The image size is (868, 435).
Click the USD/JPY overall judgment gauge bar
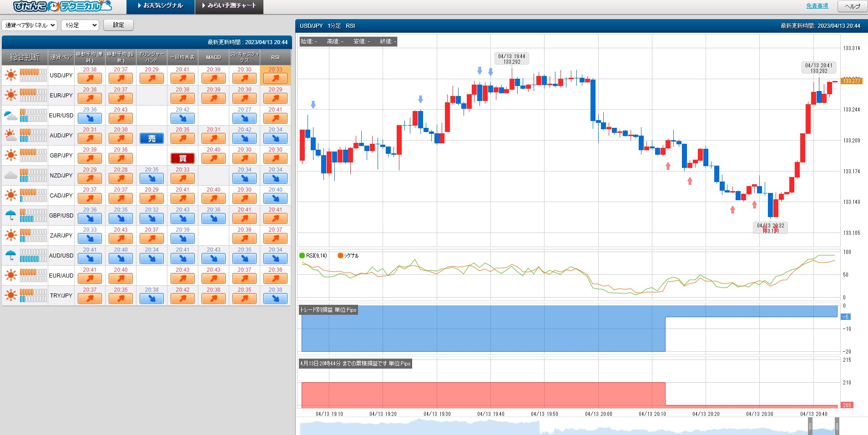[x=33, y=75]
